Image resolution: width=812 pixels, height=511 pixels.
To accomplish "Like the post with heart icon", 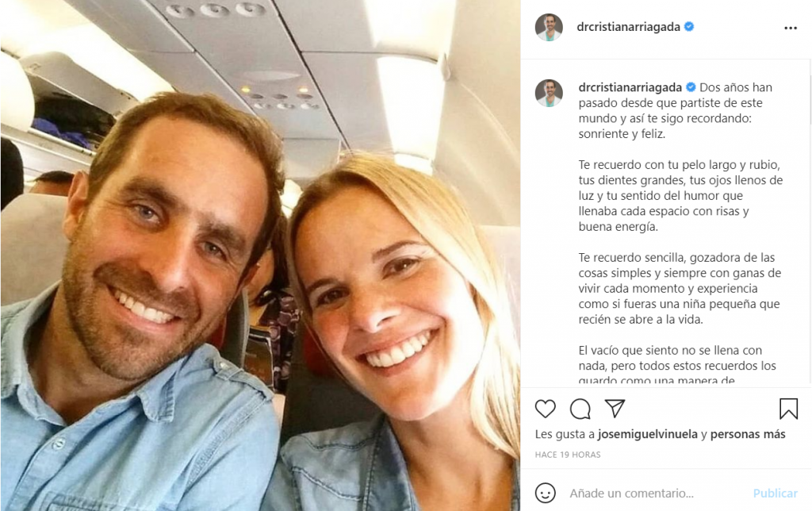I will coord(546,409).
